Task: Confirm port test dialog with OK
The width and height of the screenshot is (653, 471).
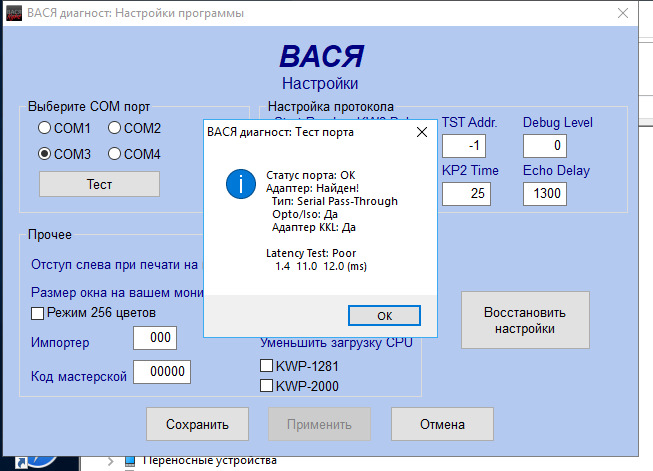Action: 384,316
